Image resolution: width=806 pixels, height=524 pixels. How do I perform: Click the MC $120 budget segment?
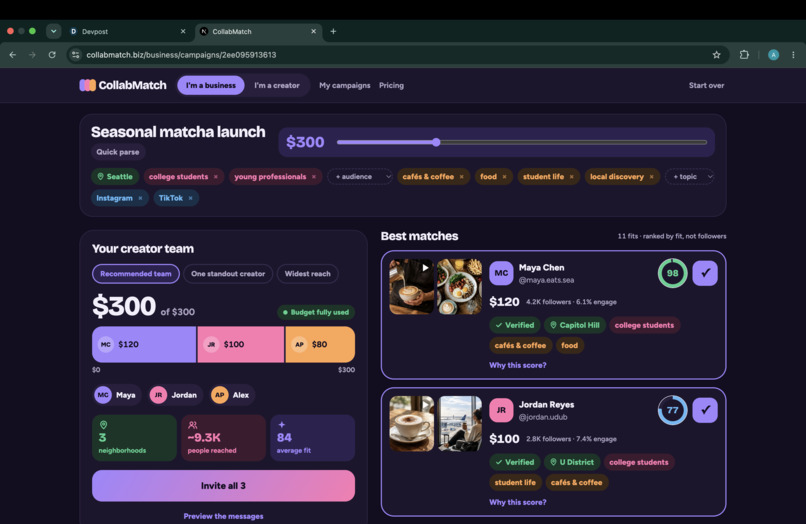pyautogui.click(x=144, y=344)
